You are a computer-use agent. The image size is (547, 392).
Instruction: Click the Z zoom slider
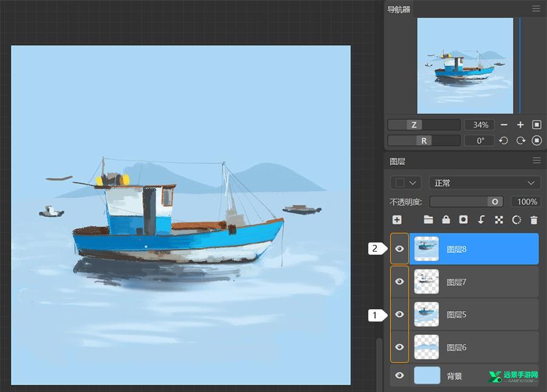pos(424,125)
